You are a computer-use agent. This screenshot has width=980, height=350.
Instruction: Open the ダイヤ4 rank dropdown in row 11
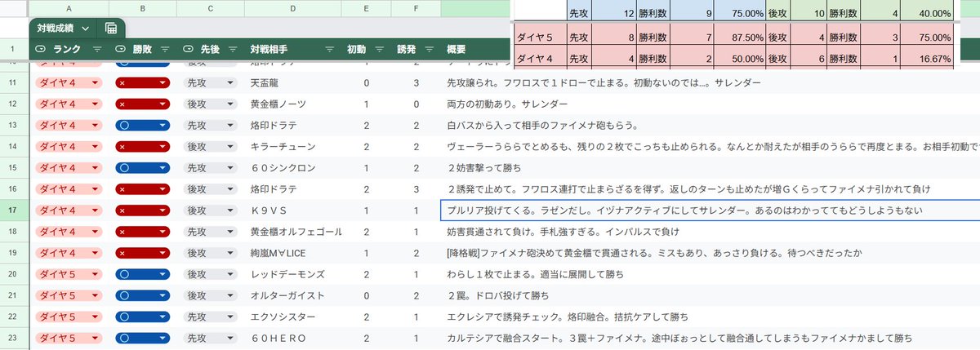(x=68, y=82)
